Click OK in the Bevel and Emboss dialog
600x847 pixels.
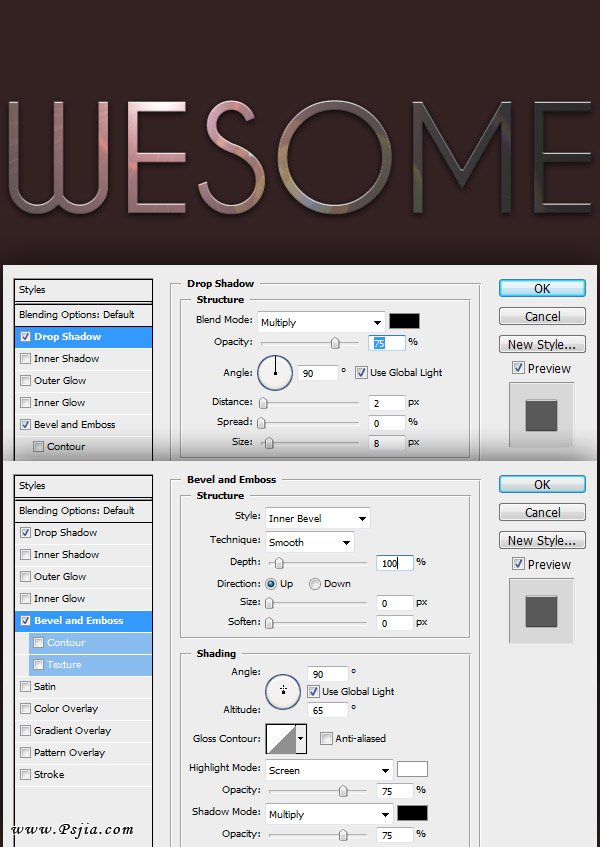(x=541, y=484)
